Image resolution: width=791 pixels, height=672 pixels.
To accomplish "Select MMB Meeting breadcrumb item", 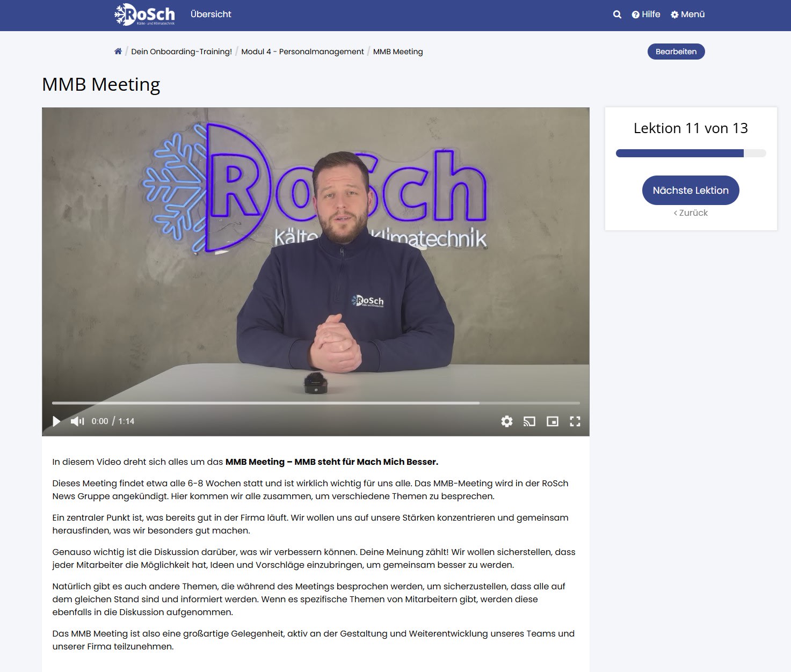I will [398, 52].
